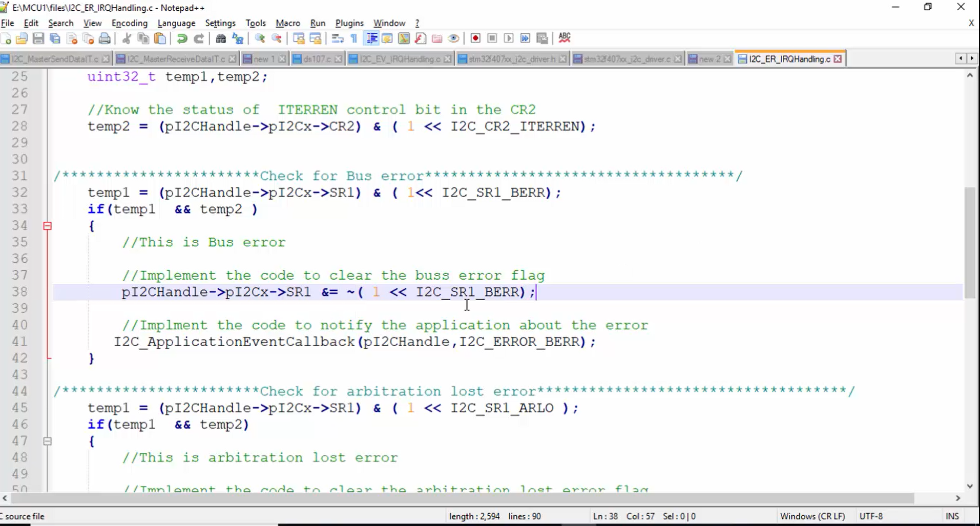
Task: Click vertical scrollbar down arrow
Action: 970,486
